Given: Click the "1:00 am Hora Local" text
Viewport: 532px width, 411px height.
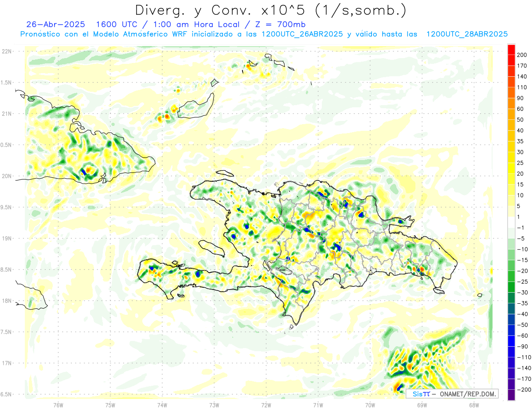Looking at the screenshot, I should (x=195, y=24).
